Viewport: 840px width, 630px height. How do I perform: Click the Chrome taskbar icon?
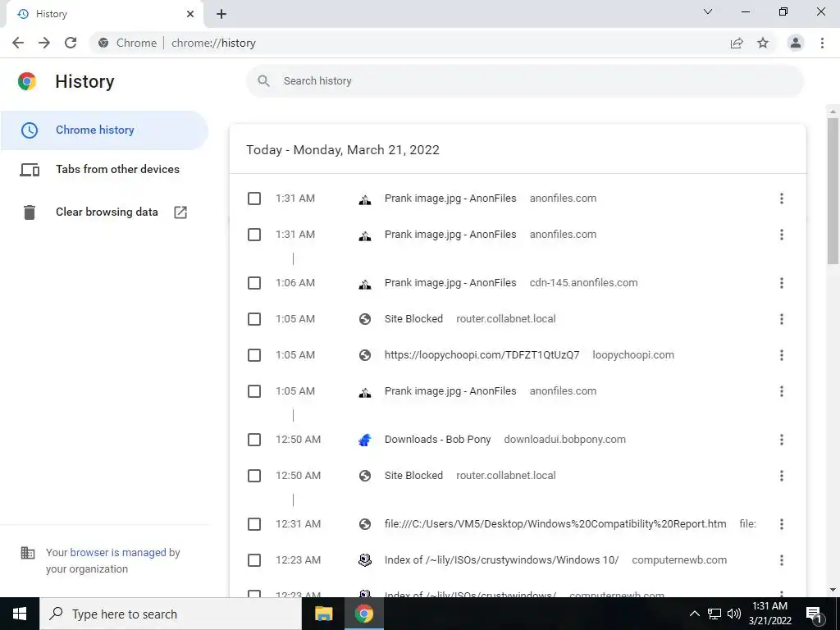(x=363, y=614)
